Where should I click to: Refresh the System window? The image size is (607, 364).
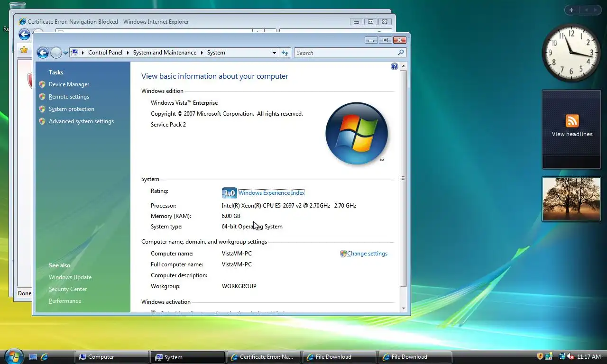click(x=285, y=53)
